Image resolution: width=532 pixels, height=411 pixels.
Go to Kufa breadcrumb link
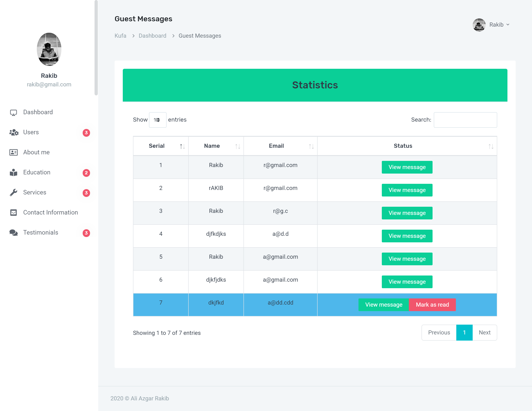120,36
